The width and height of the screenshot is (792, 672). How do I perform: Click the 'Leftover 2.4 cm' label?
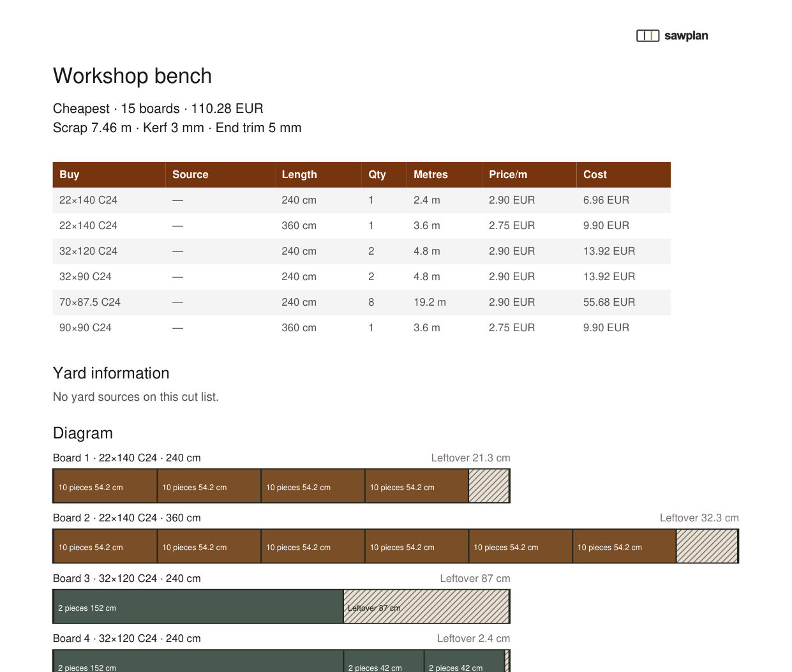pyautogui.click(x=474, y=638)
